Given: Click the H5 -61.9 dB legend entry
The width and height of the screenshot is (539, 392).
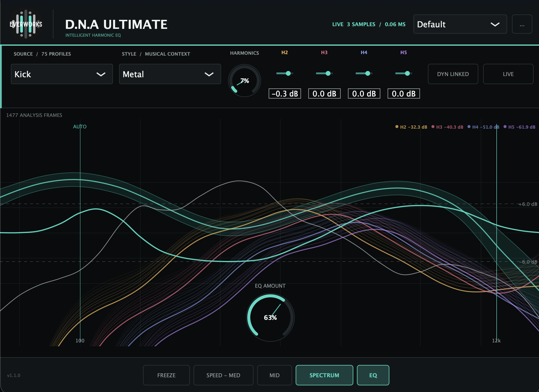Looking at the screenshot, I should [x=519, y=127].
